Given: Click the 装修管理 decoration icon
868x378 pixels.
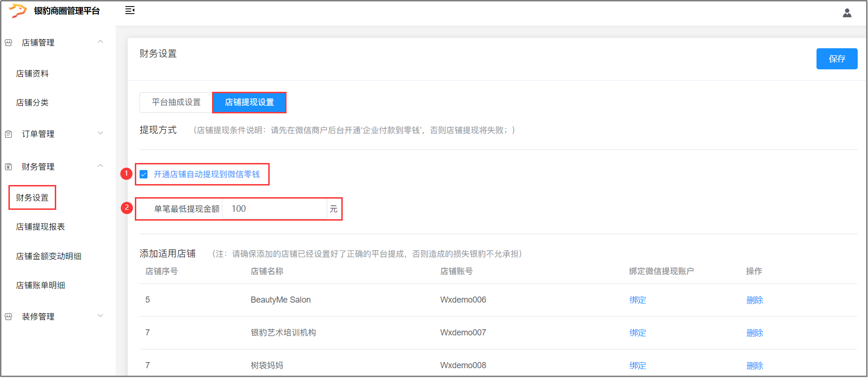Looking at the screenshot, I should point(8,317).
